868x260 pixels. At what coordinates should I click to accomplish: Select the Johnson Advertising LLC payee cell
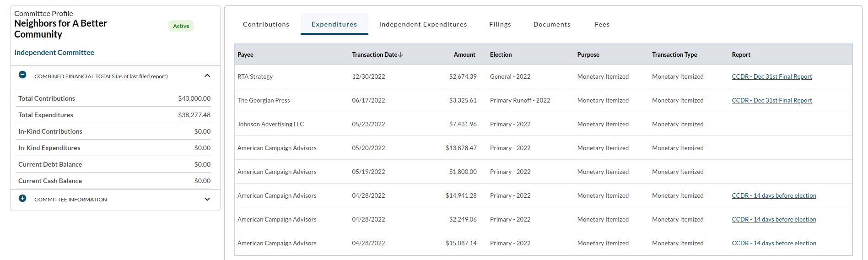coord(270,124)
